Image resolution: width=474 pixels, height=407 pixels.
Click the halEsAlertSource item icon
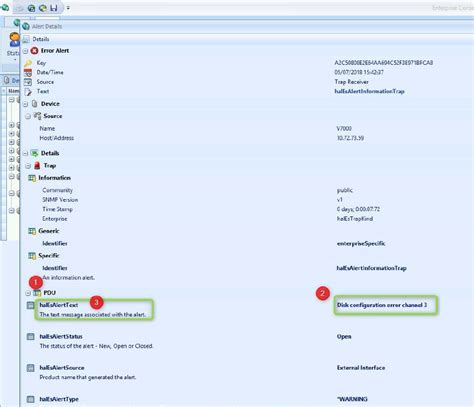[x=30, y=368]
